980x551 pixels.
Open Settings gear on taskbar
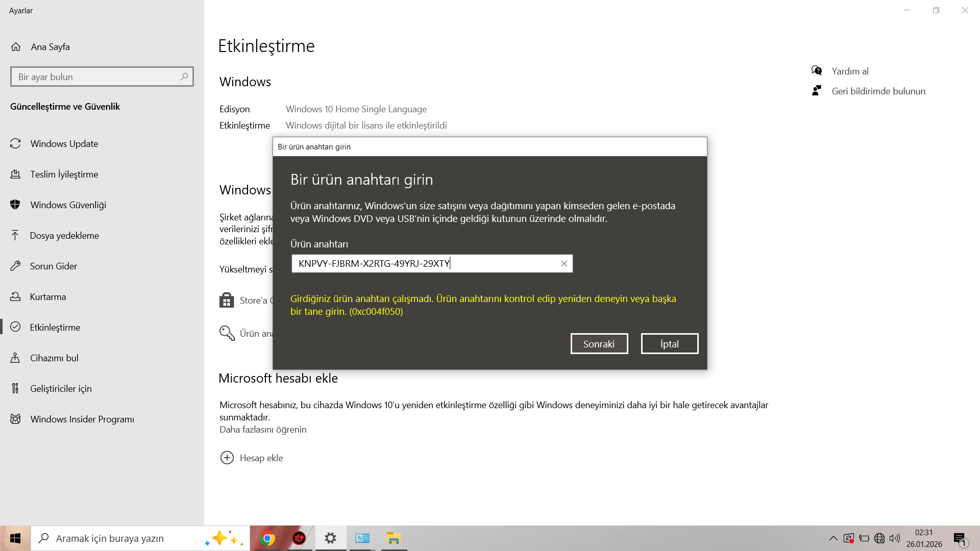pyautogui.click(x=331, y=538)
